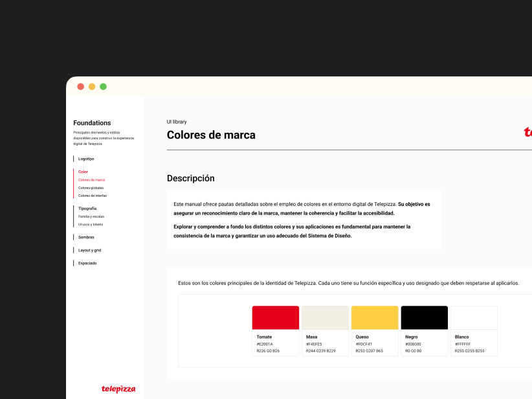Open Familia y escalas sidebar link
532x399 pixels.
pyautogui.click(x=91, y=216)
